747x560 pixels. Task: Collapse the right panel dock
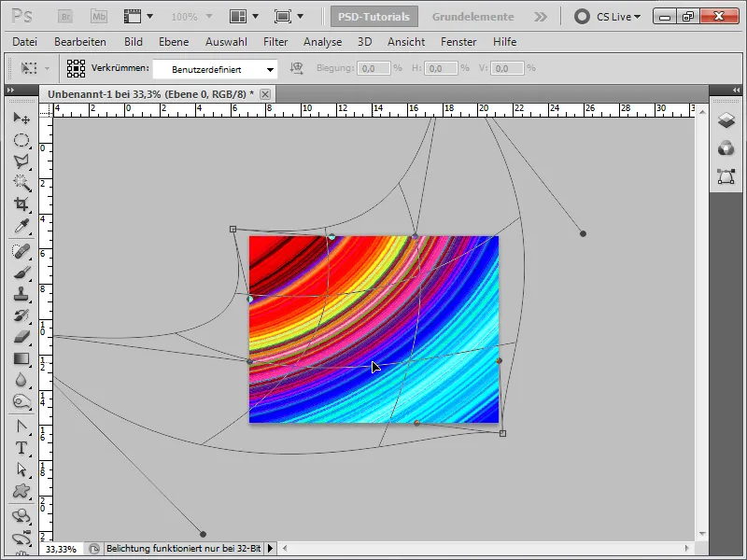pos(737,90)
